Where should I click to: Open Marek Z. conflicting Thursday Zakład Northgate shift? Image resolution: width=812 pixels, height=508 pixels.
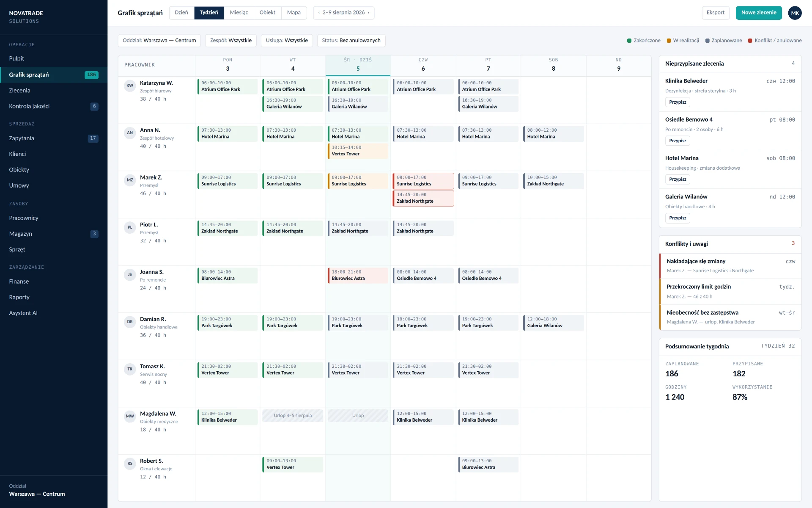click(x=423, y=198)
